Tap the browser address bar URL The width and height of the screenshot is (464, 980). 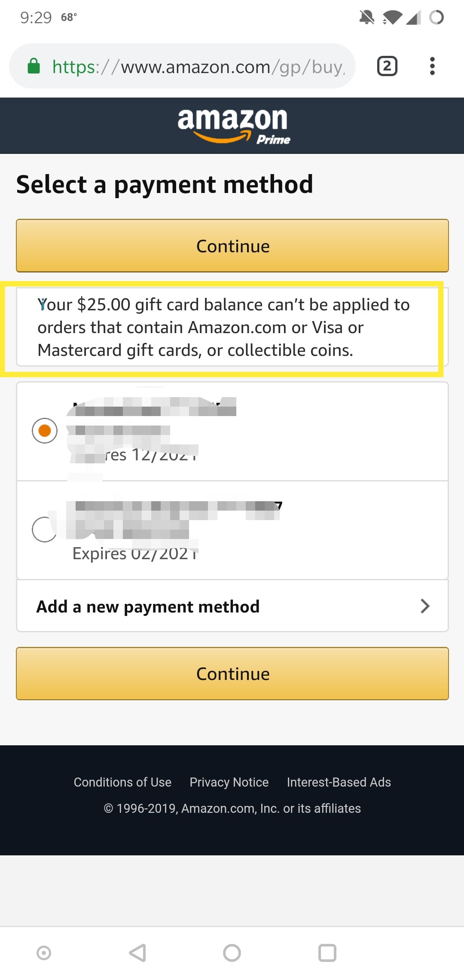[198, 67]
